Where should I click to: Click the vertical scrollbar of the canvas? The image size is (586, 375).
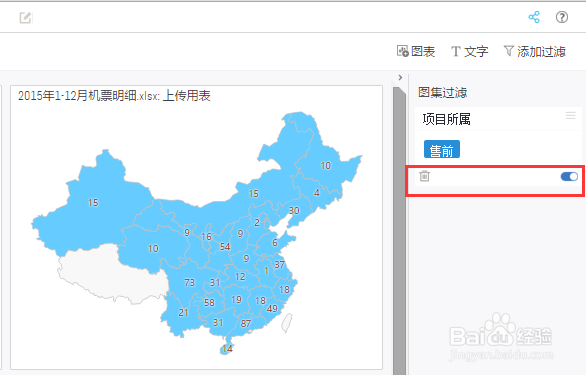(x=399, y=231)
